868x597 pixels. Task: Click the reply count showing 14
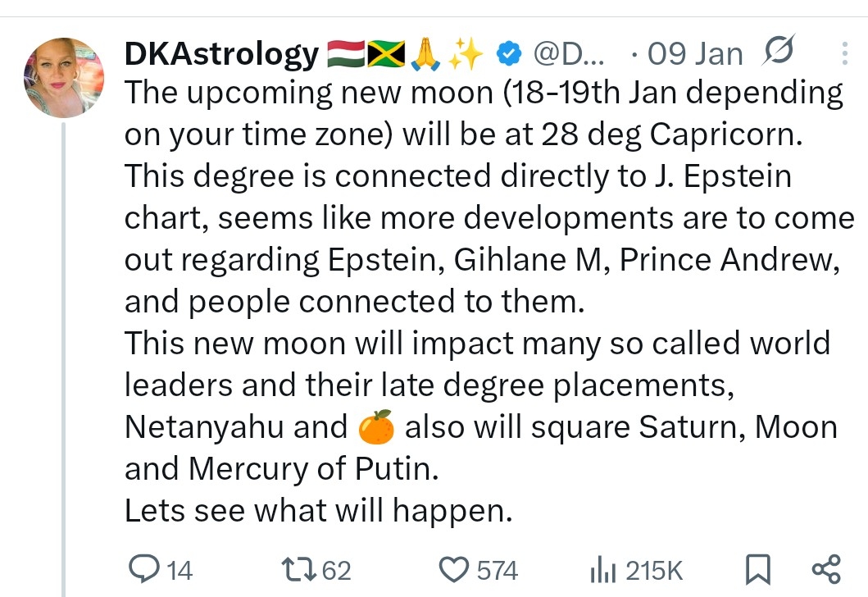click(x=180, y=570)
